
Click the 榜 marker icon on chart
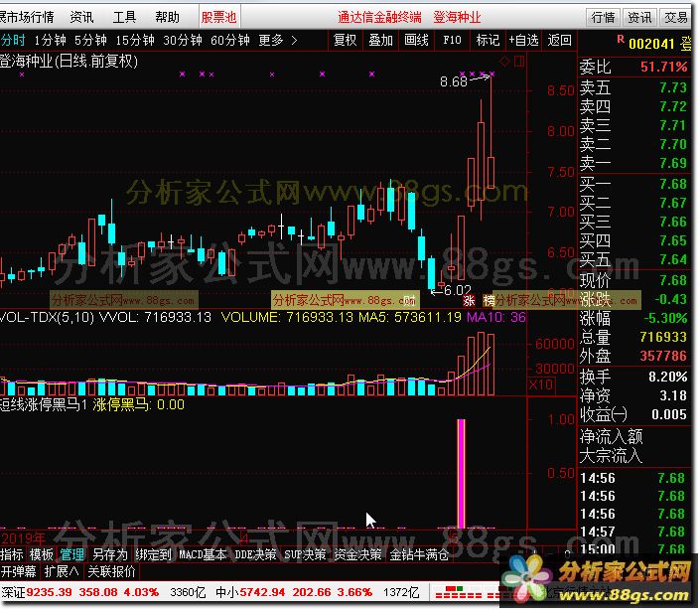489,301
